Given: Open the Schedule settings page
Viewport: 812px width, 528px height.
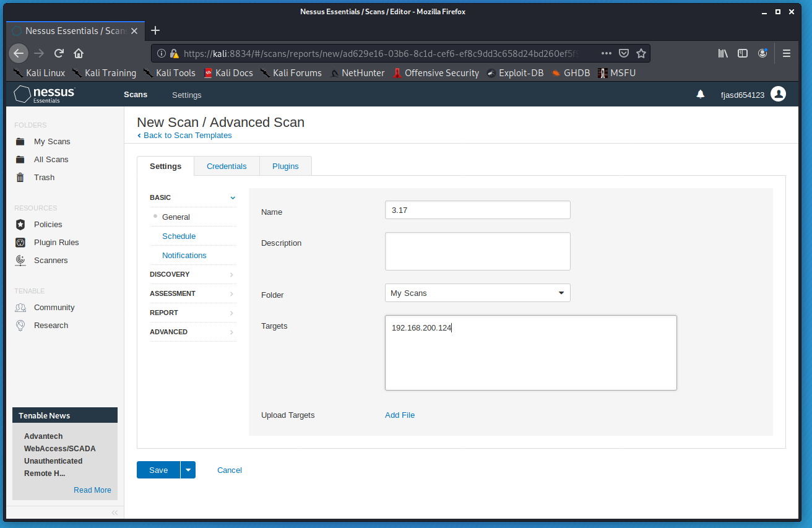Looking at the screenshot, I should click(179, 236).
